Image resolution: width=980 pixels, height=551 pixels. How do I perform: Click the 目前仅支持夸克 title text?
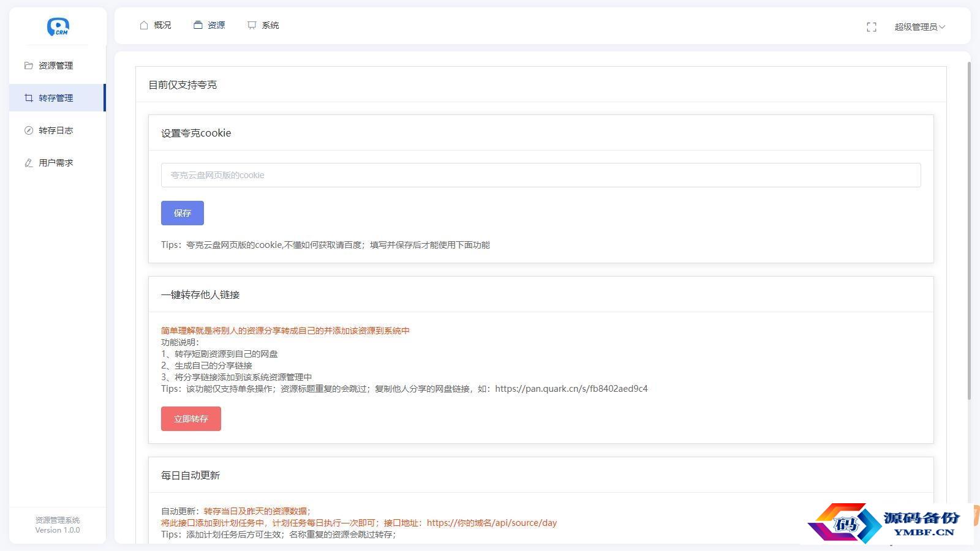click(183, 84)
